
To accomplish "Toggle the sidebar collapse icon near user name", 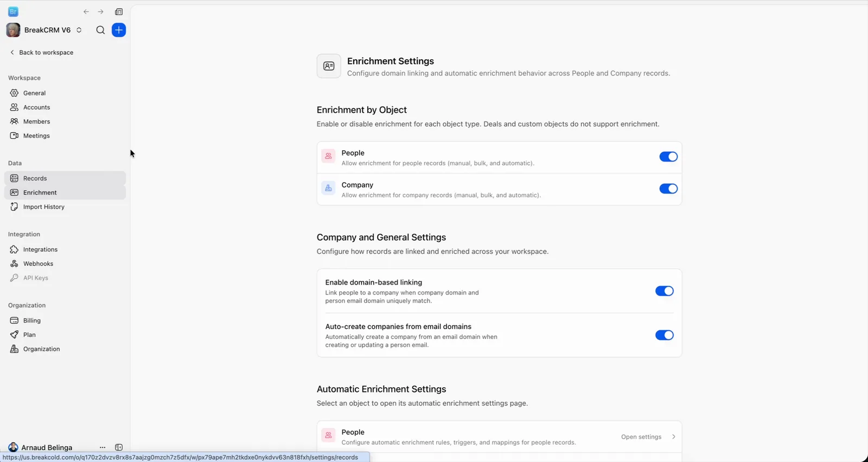I will pyautogui.click(x=119, y=447).
